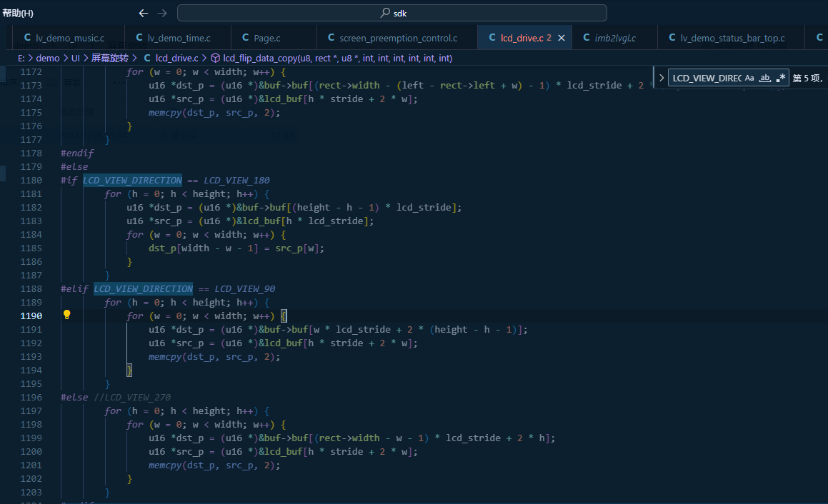Click the //LCD_VIEW_270 comment
The width and height of the screenshot is (828, 504).
[132, 398]
